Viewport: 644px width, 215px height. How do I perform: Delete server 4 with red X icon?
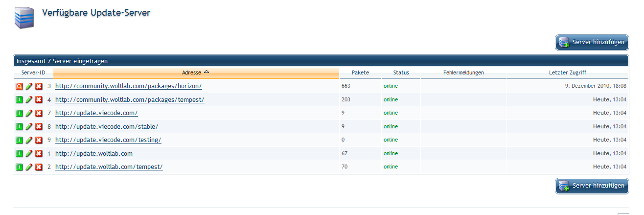coord(39,100)
